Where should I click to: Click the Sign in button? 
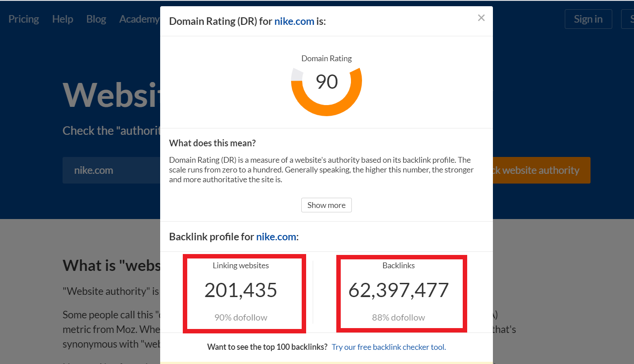[588, 19]
